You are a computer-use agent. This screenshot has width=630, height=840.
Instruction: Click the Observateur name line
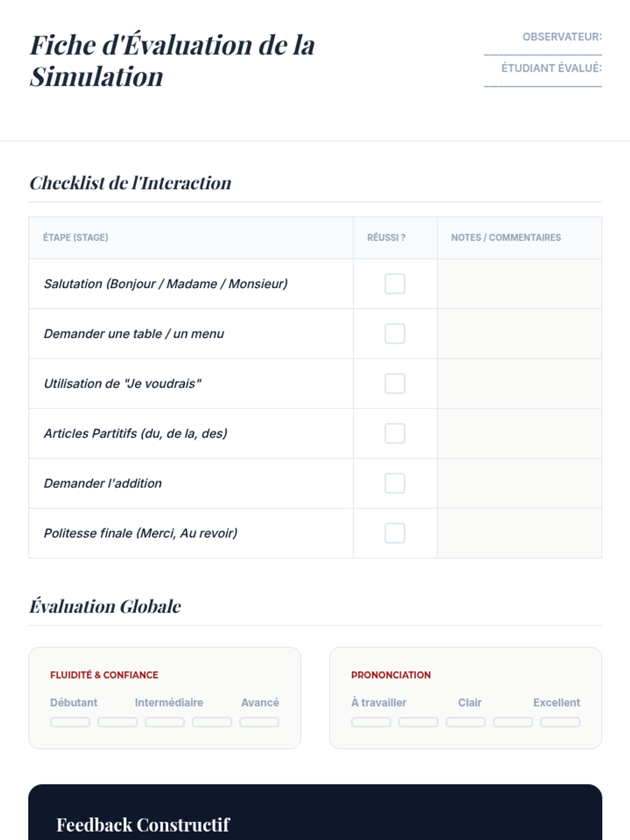(543, 50)
